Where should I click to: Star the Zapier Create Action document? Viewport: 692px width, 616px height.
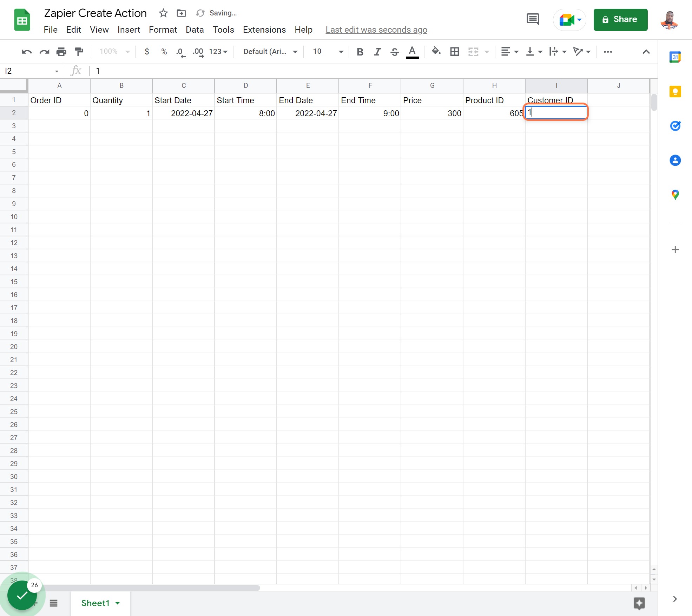point(163,13)
